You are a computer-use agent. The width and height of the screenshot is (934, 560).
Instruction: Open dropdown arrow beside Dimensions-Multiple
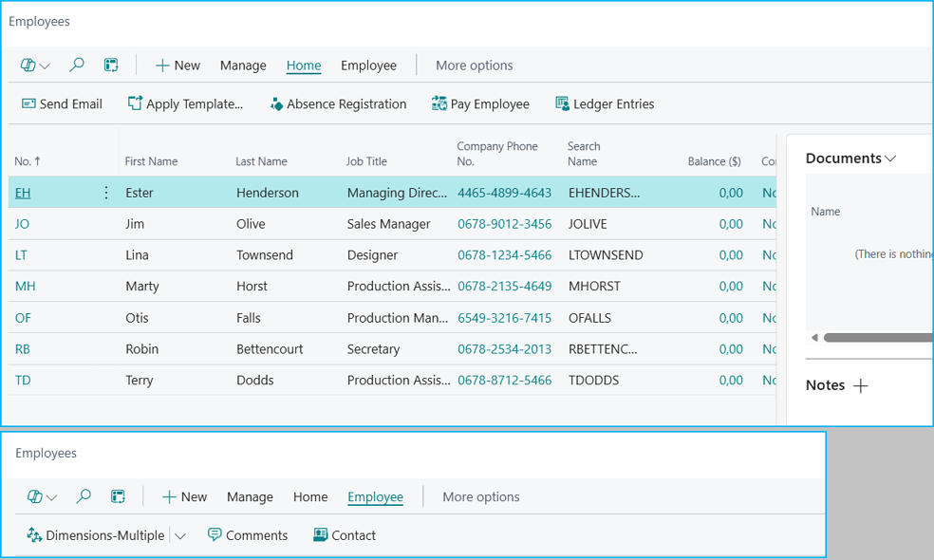pyautogui.click(x=180, y=536)
